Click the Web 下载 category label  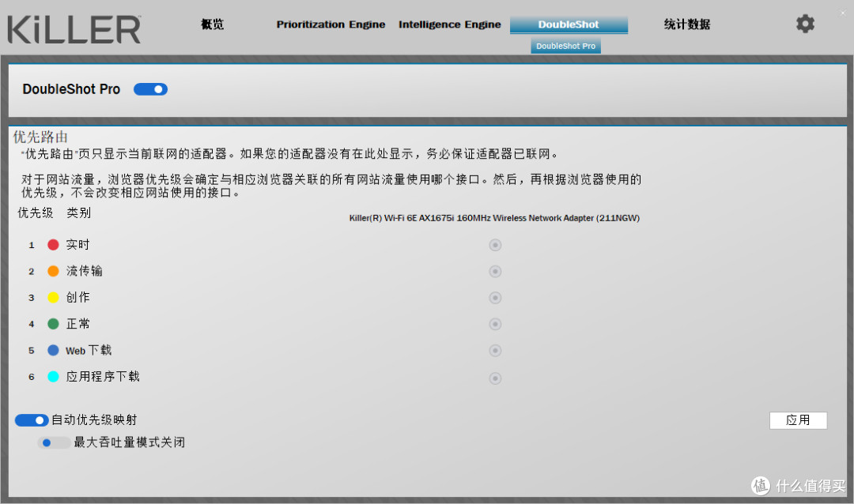click(89, 350)
